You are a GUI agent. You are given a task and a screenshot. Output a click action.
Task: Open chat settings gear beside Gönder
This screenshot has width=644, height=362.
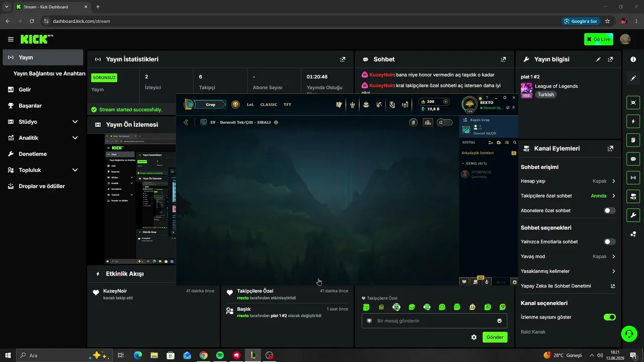(x=473, y=337)
